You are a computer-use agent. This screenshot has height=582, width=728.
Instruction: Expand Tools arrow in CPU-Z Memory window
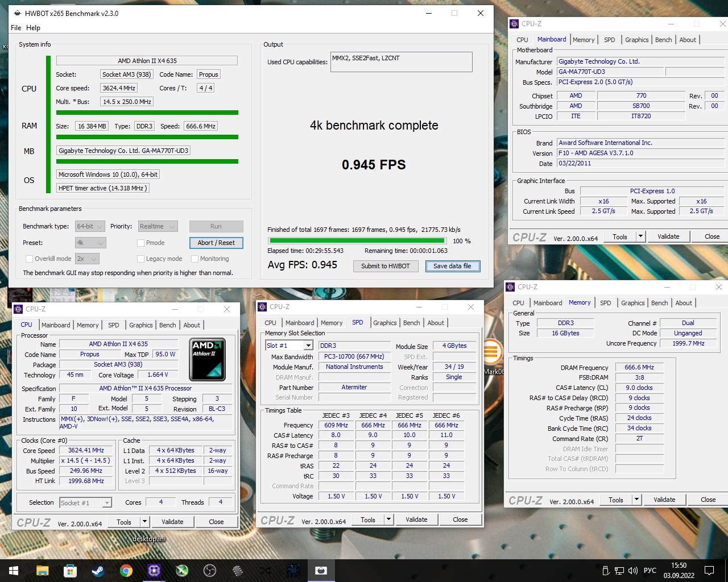[636, 500]
